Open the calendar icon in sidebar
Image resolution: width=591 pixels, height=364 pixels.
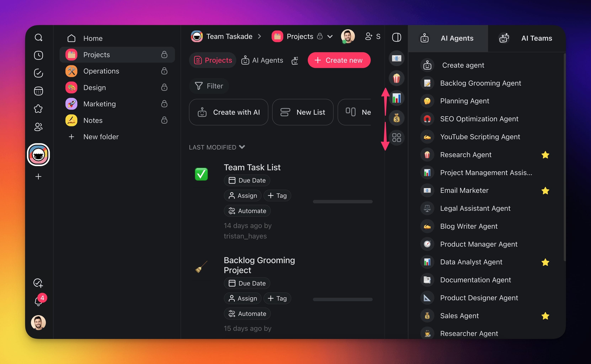click(x=38, y=91)
